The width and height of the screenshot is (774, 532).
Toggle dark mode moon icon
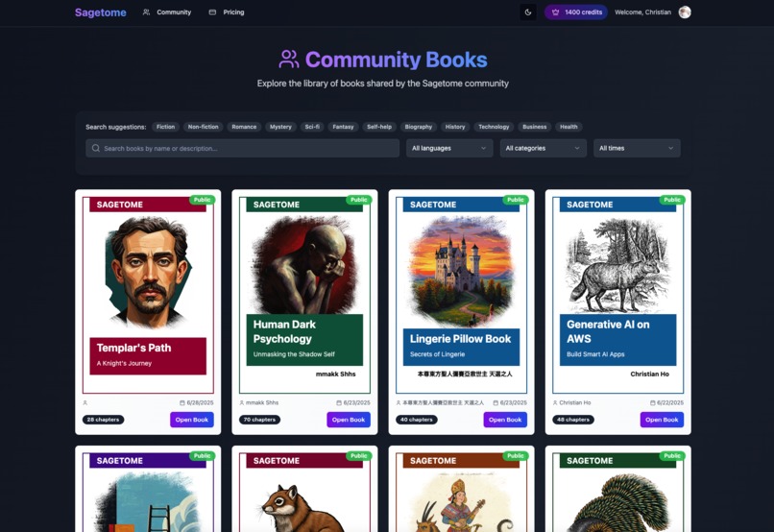pos(527,12)
